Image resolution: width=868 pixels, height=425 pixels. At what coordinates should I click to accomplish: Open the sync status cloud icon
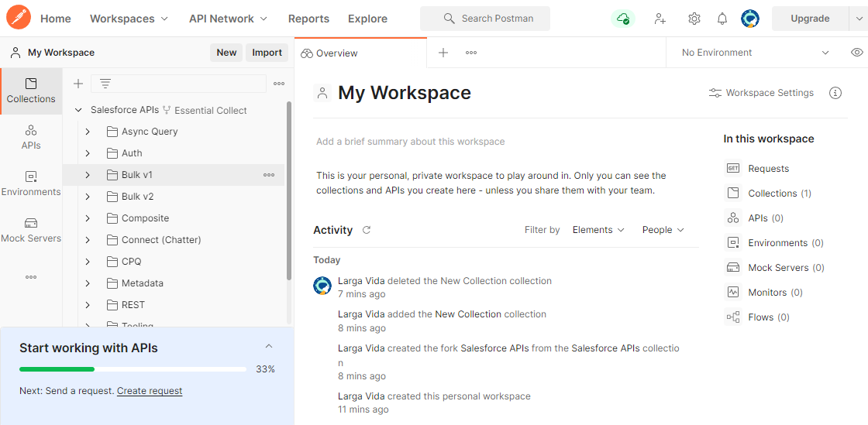(x=622, y=19)
